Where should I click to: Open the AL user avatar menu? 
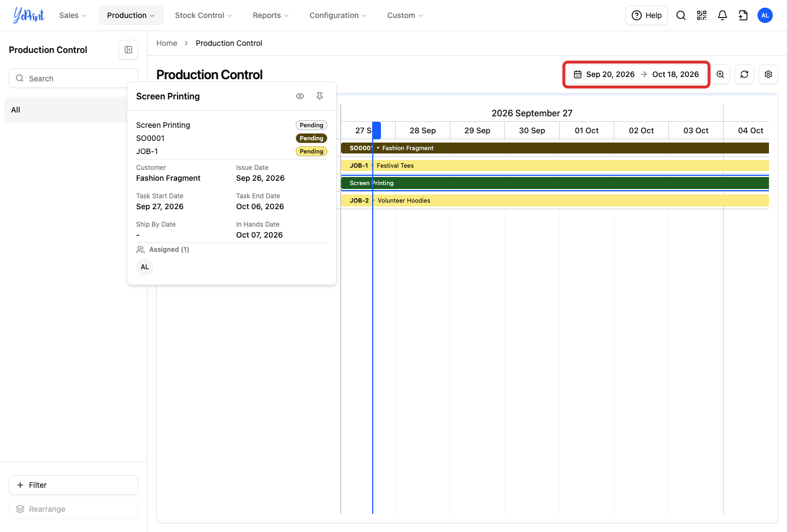(x=765, y=15)
